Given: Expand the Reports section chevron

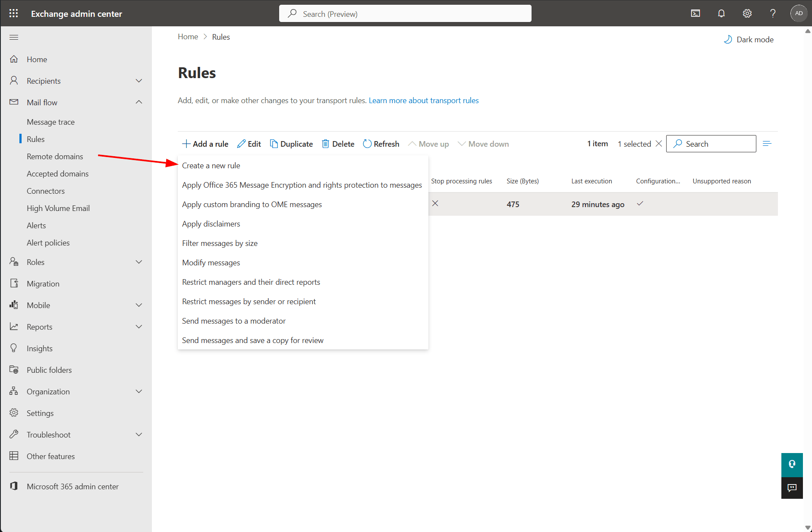Looking at the screenshot, I should [139, 327].
